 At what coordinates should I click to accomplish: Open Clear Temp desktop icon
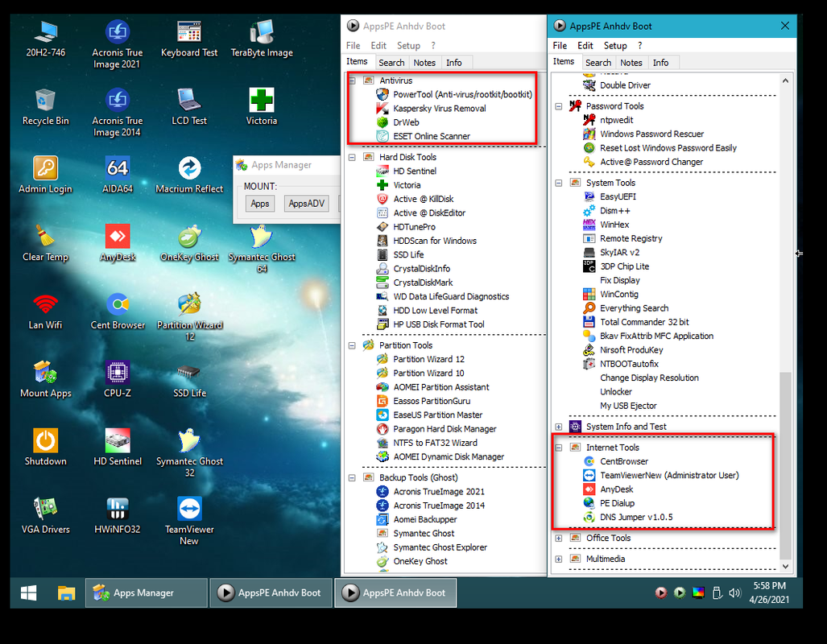tap(45, 243)
